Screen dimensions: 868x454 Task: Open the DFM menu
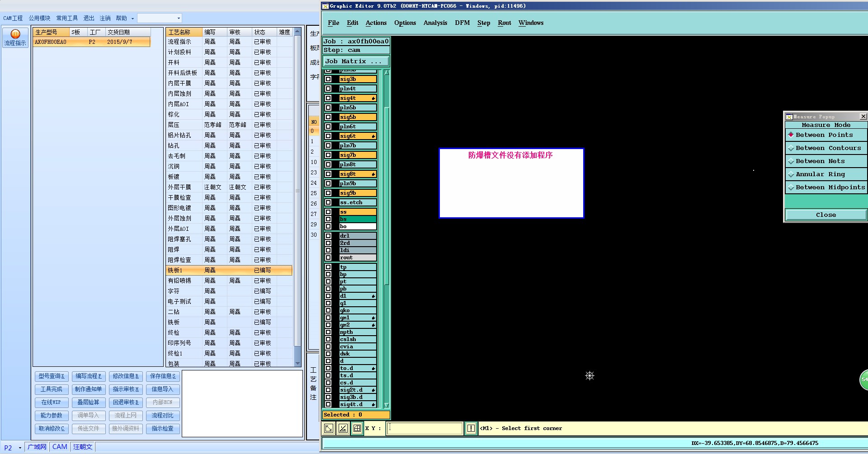click(x=462, y=23)
